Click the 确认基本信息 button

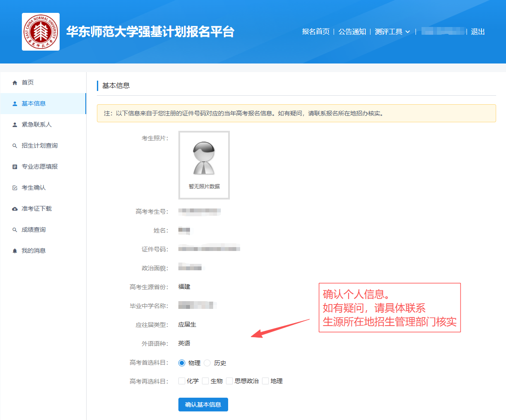click(203, 405)
